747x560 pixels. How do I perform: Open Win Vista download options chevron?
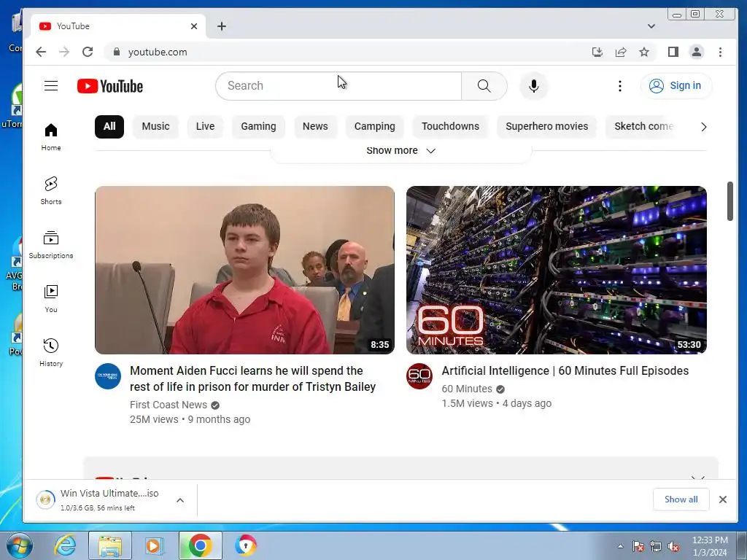pyautogui.click(x=180, y=500)
